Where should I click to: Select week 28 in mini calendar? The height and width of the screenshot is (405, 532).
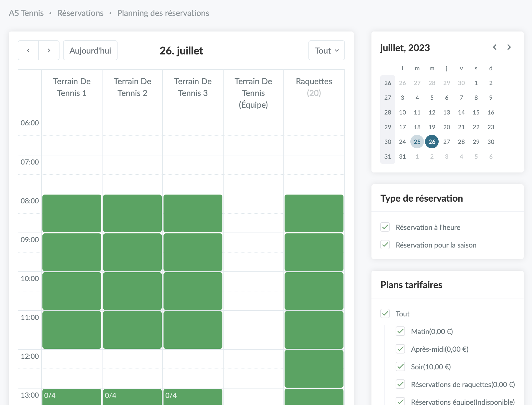coord(388,112)
